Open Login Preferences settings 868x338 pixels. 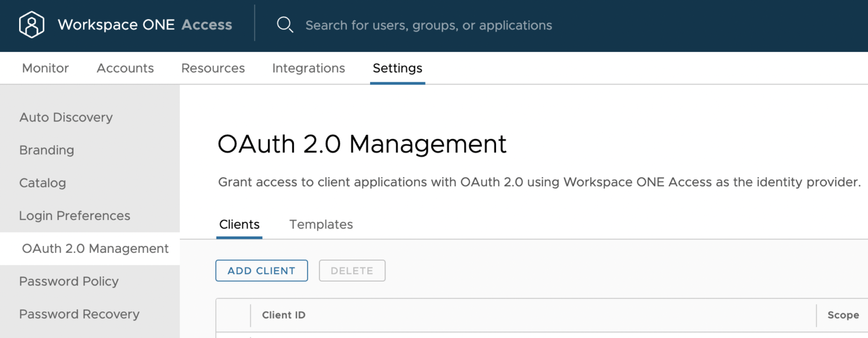pos(75,216)
